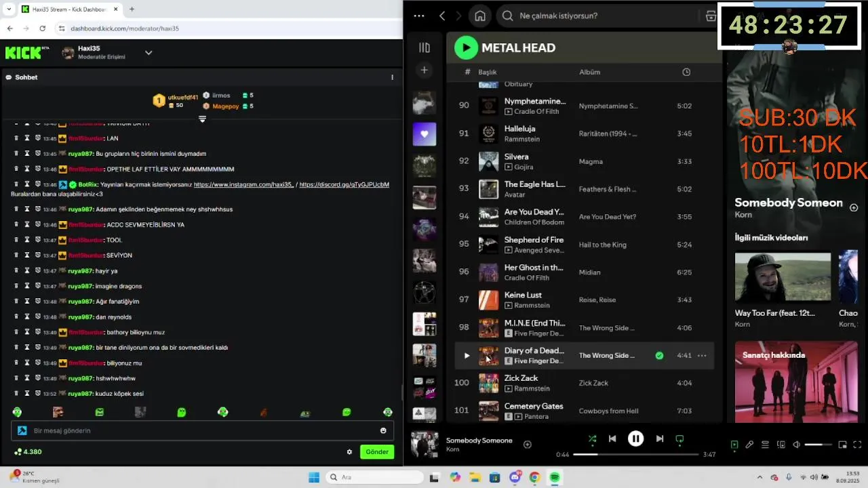Switch Spotify to fullscreen view
The height and width of the screenshot is (488, 868).
859,445
